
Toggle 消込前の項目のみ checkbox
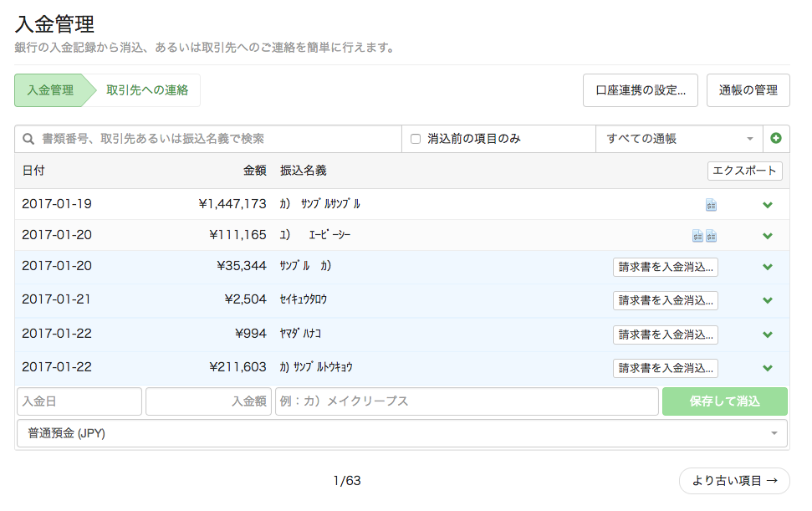click(x=416, y=139)
